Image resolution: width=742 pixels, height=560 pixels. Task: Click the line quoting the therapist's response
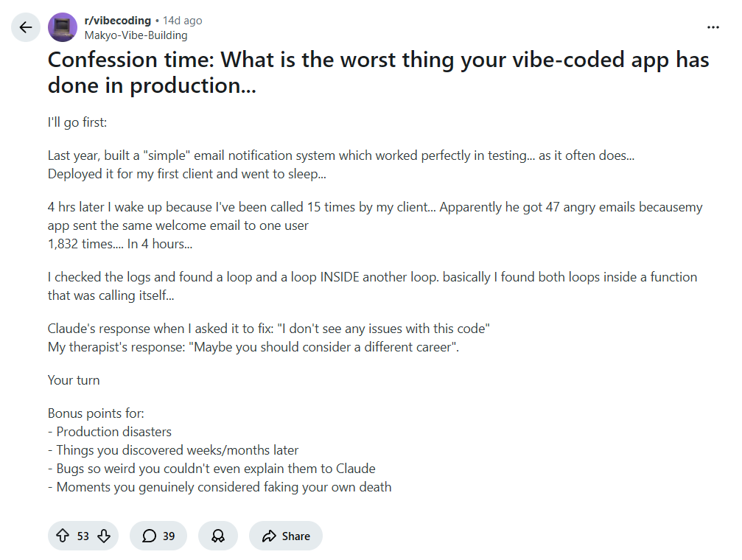(x=253, y=347)
